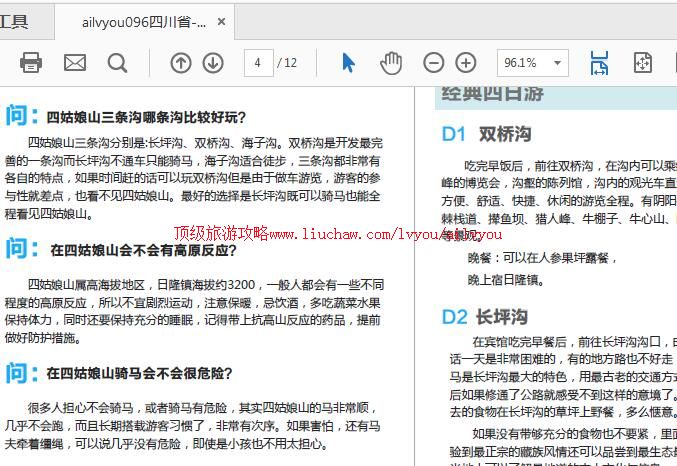
Task: Click the 四姑娘山三条沟哪条沟比较好玩 question heading
Action: 146,117
